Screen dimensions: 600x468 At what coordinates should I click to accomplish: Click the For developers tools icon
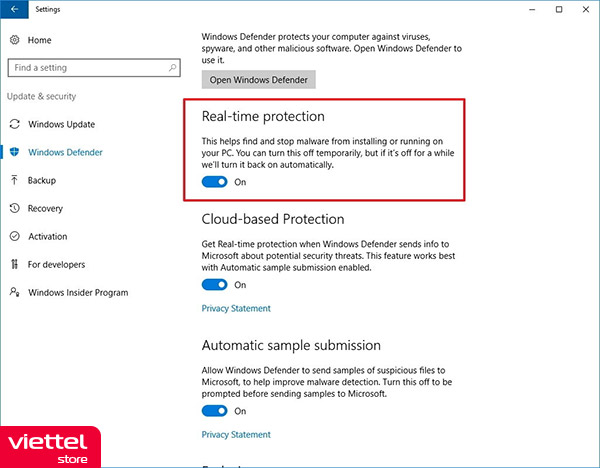(15, 264)
